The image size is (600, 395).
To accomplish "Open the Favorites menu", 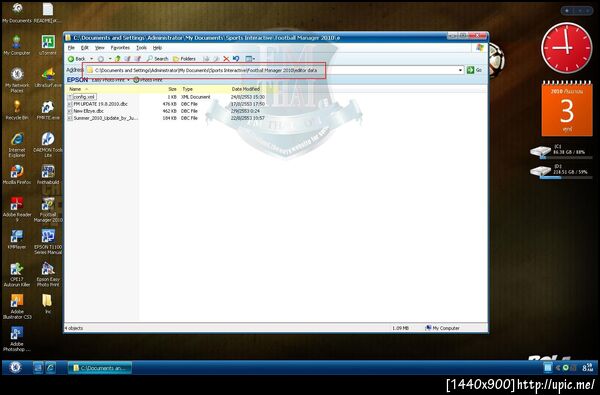I will (120, 48).
